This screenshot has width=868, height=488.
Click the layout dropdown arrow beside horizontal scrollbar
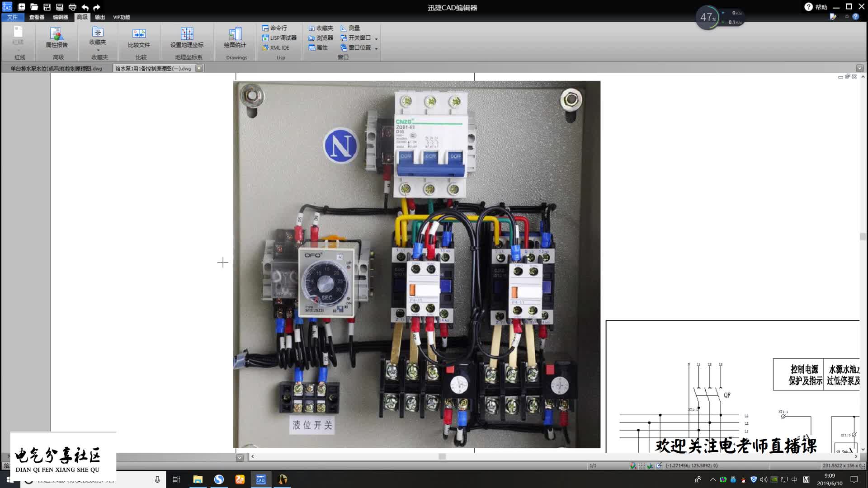[x=240, y=457]
